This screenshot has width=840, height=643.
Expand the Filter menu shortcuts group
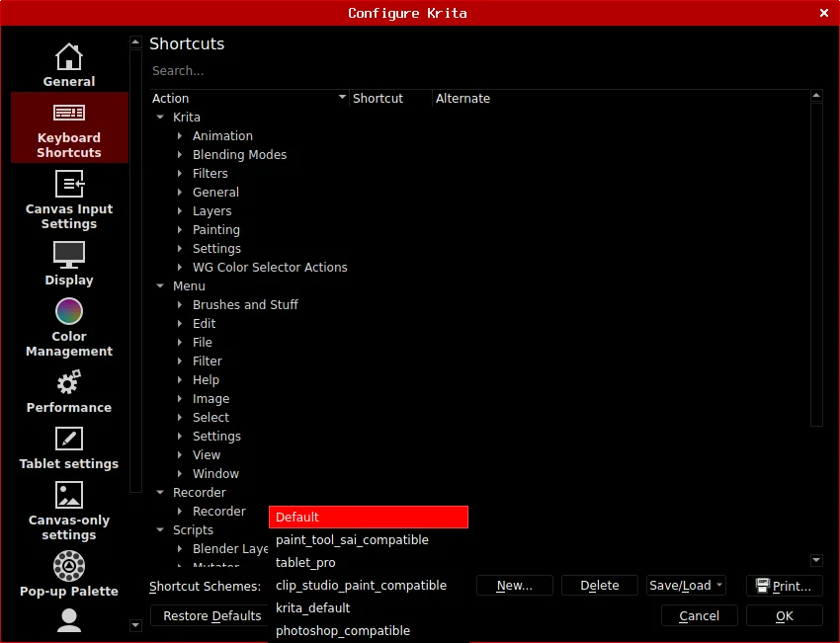pyautogui.click(x=180, y=361)
